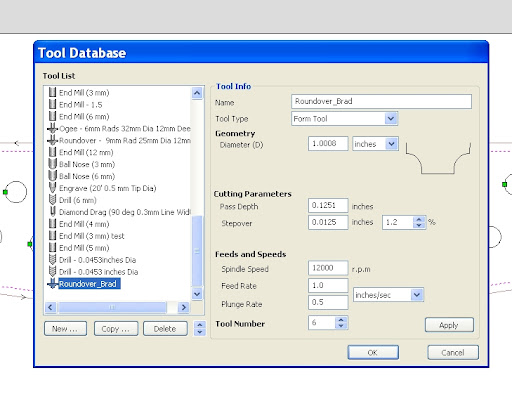Screen dimensions: 512x399
Task: Select End Mill (3 mm) test entry
Action: 92,236
